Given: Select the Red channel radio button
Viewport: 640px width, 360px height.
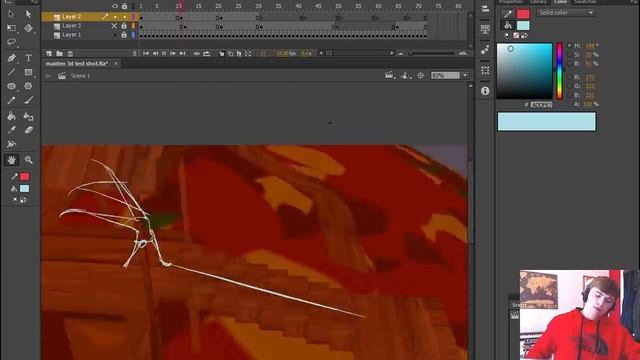Looking at the screenshot, I should pyautogui.click(x=570, y=77).
